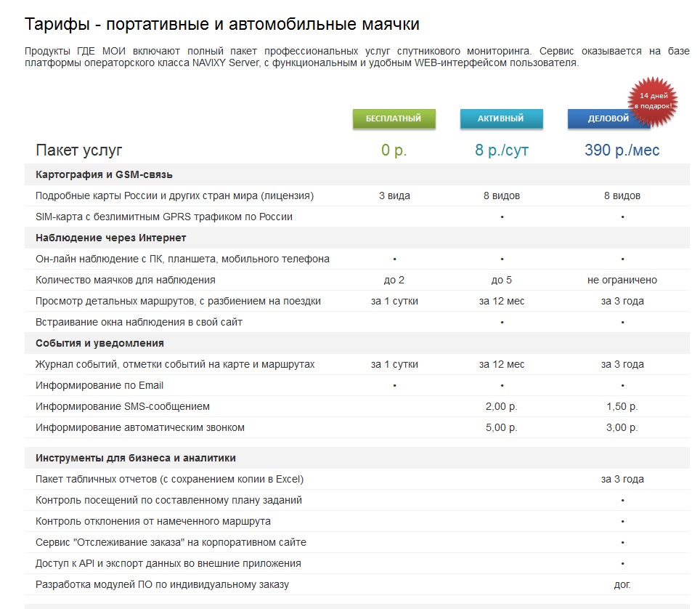Screen dimensions: 700x609
Task: Select the 'Наблюдение через Интернет' section header
Action: coord(110,238)
